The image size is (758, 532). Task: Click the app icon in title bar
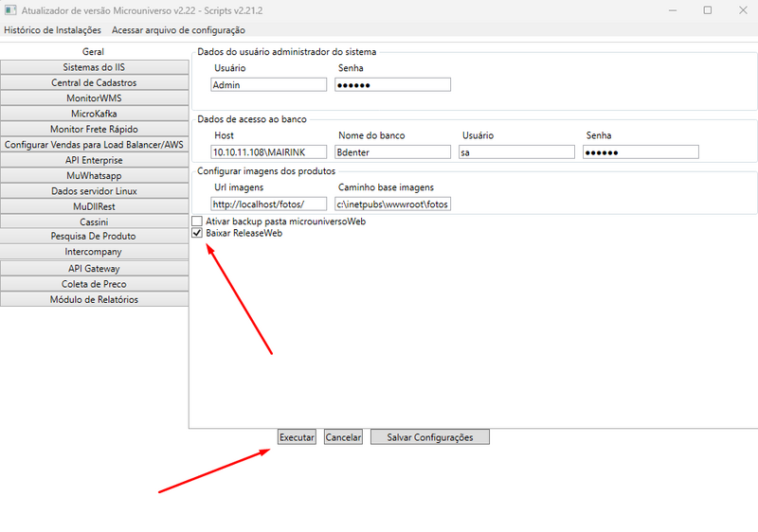pyautogui.click(x=10, y=10)
